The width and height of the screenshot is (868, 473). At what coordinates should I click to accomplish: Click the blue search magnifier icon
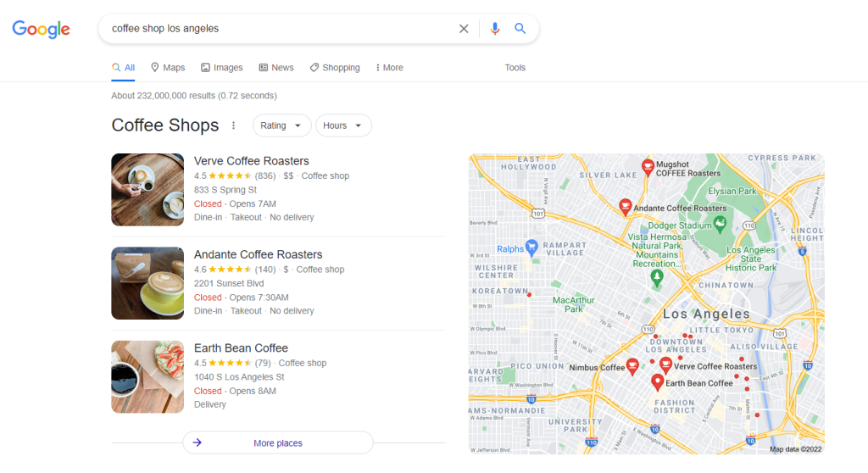tap(520, 28)
